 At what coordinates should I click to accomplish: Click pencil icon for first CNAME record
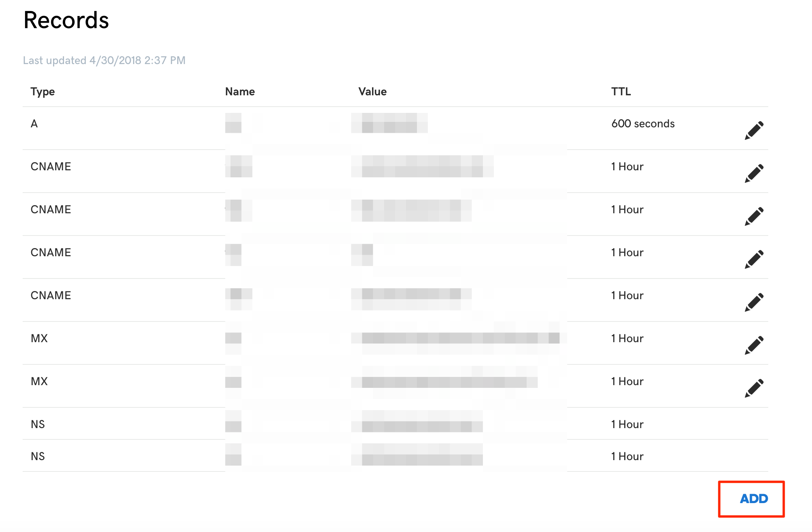(x=754, y=173)
